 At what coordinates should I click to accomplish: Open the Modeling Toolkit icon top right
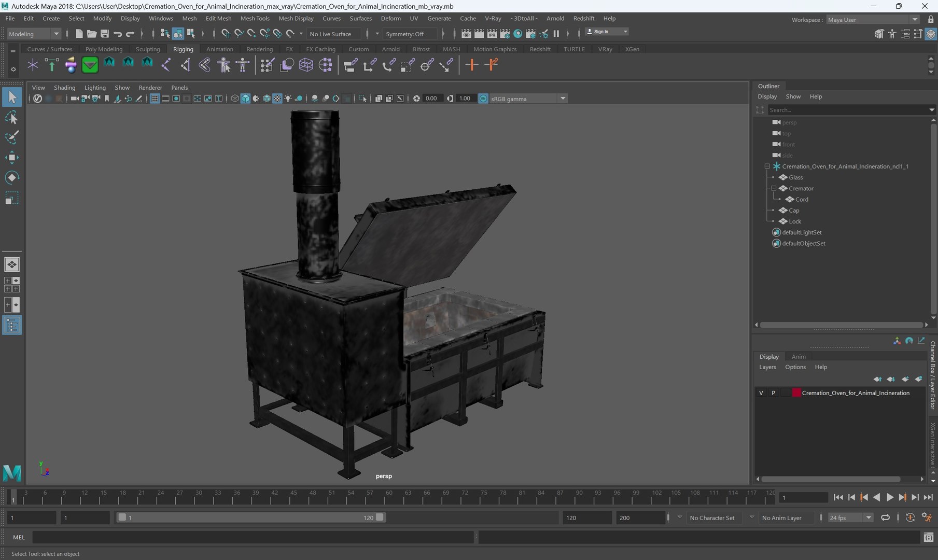pyautogui.click(x=878, y=34)
